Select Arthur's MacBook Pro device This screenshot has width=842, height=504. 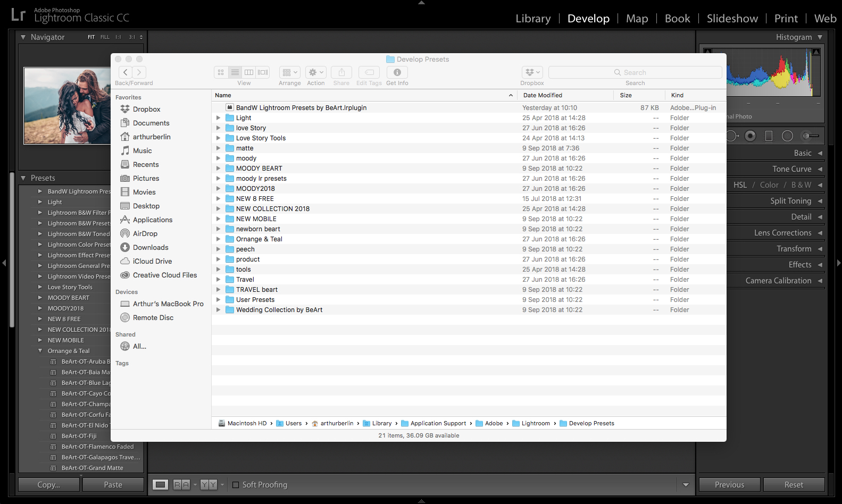(x=168, y=304)
